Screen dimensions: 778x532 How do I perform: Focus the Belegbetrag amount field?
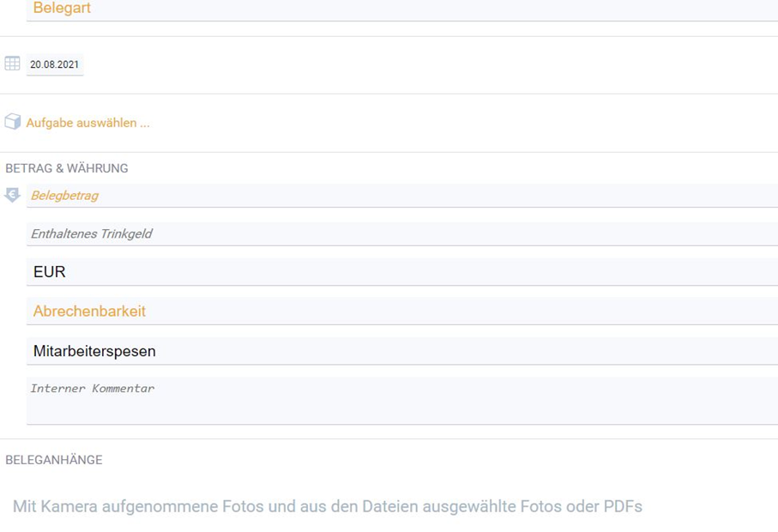402,196
